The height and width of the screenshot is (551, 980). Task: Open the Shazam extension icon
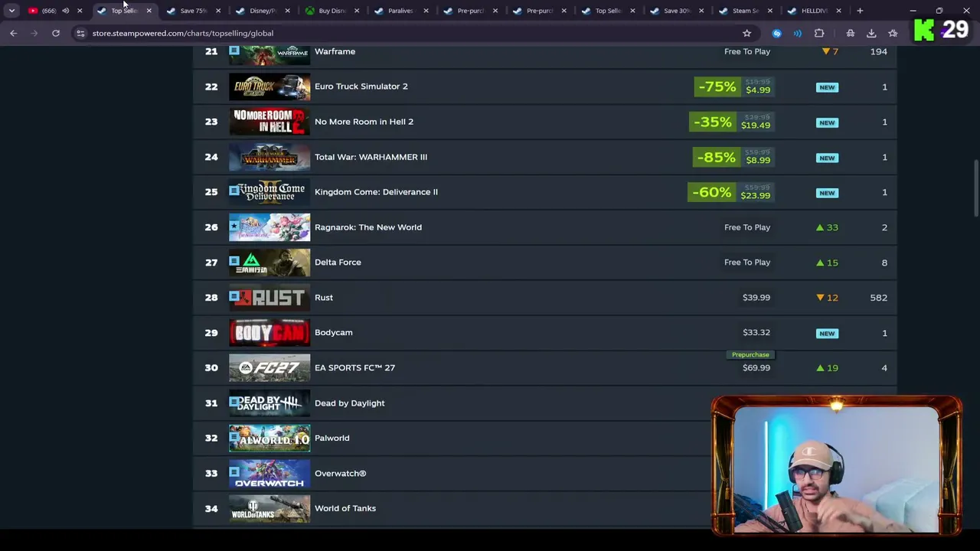pyautogui.click(x=777, y=33)
